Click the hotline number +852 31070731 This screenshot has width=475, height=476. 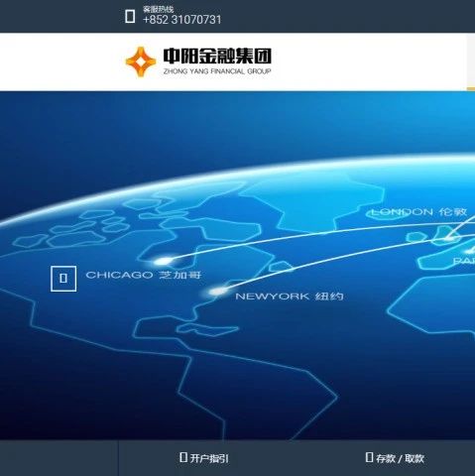point(181,20)
